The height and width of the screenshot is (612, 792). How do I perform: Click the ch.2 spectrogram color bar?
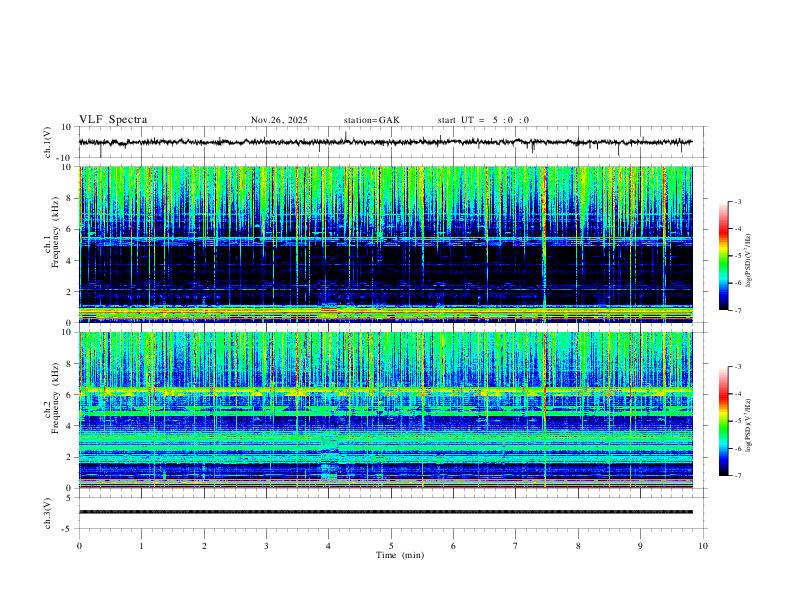pos(723,421)
